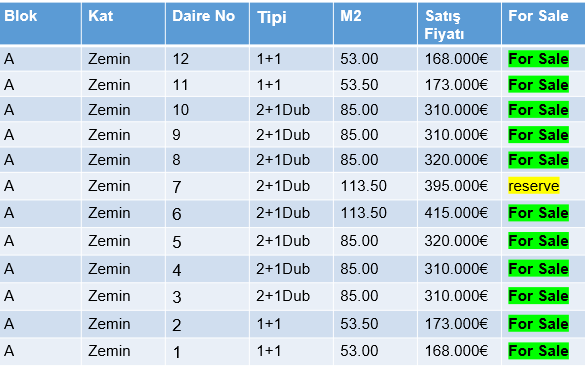Click For Sale badge for apartment 6
The height and width of the screenshot is (367, 585).
[538, 213]
